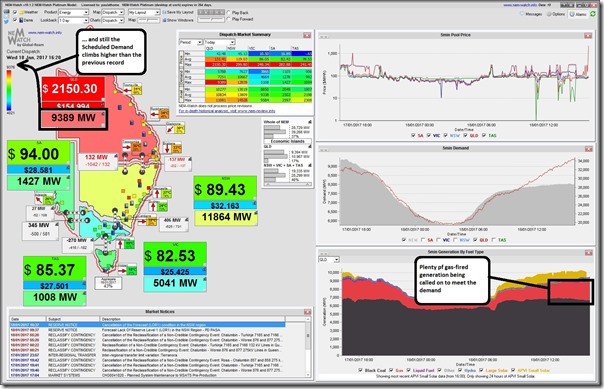Image resolution: width=604 pixels, height=389 pixels.
Task: Toggle the Weather checkbox
Action: [15, 12]
